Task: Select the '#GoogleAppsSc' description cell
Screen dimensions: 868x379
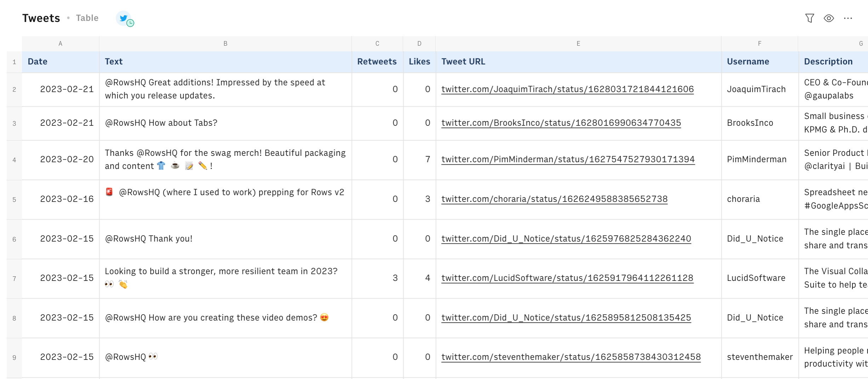Action: (x=833, y=200)
